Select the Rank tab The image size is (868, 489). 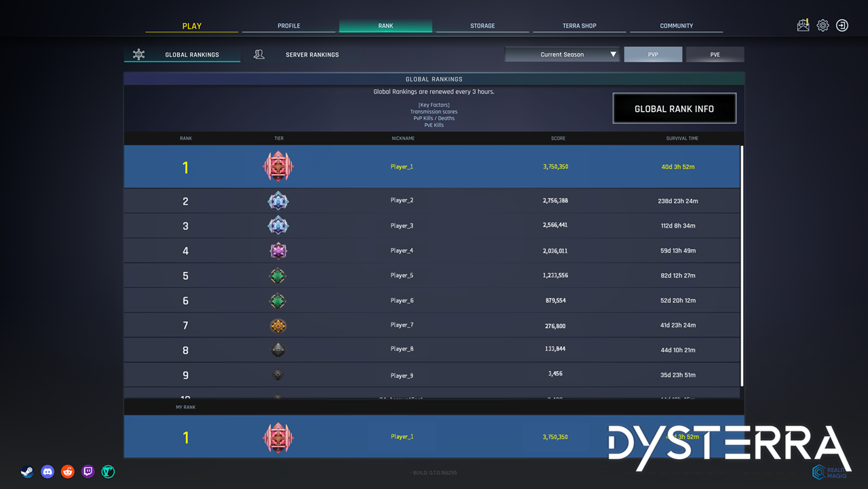tap(385, 26)
